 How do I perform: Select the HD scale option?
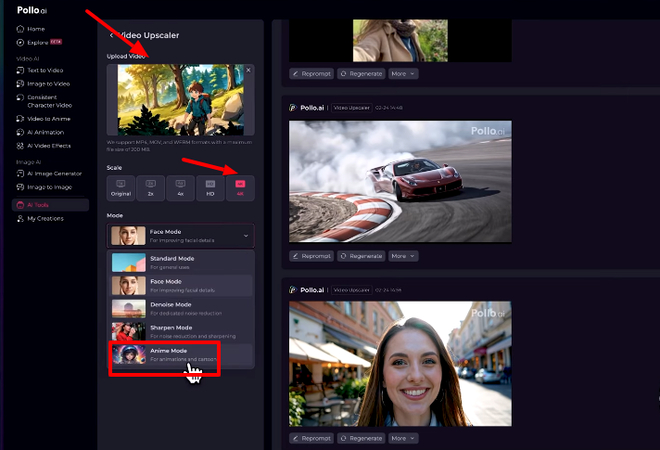click(210, 187)
